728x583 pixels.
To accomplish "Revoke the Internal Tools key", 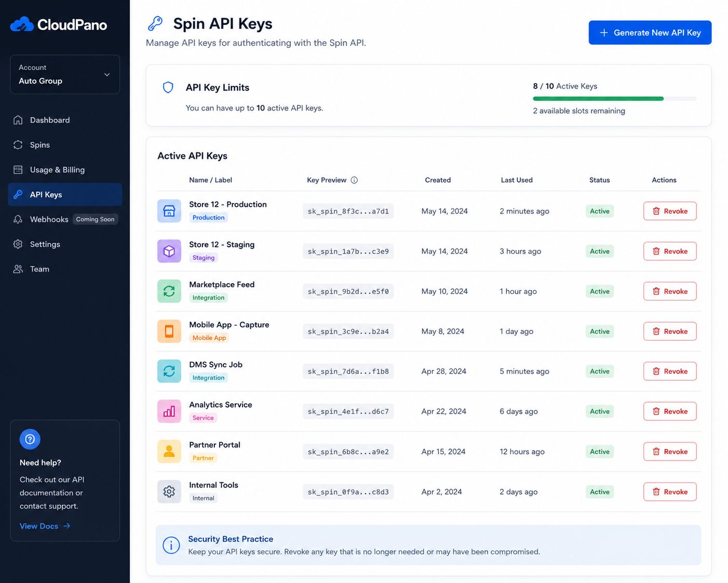I will tap(670, 492).
